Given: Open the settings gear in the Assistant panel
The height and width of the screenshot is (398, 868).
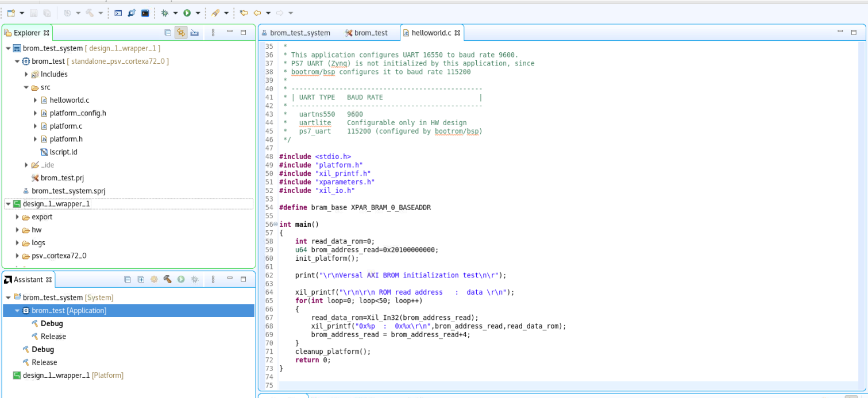Looking at the screenshot, I should (x=153, y=279).
